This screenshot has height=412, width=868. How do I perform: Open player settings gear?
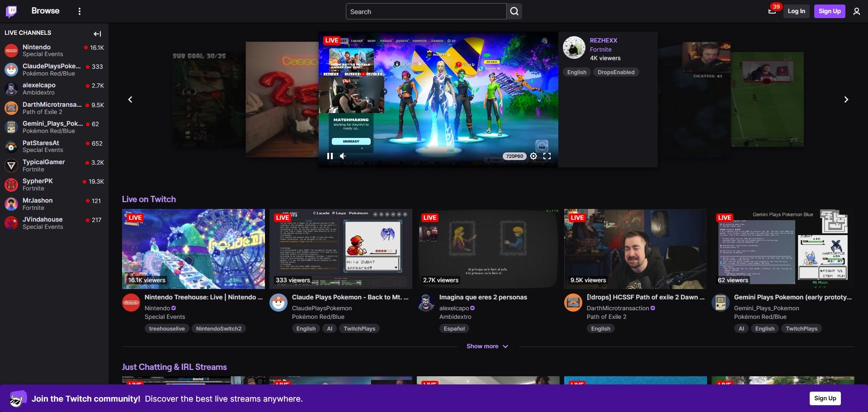tap(533, 156)
